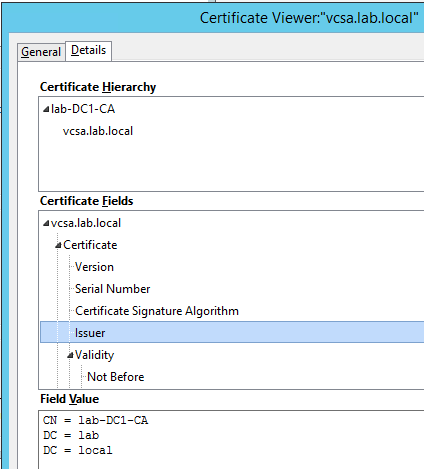Viewport: 424px width, 469px height.
Task: Select the Issuer field
Action: pyautogui.click(x=232, y=332)
